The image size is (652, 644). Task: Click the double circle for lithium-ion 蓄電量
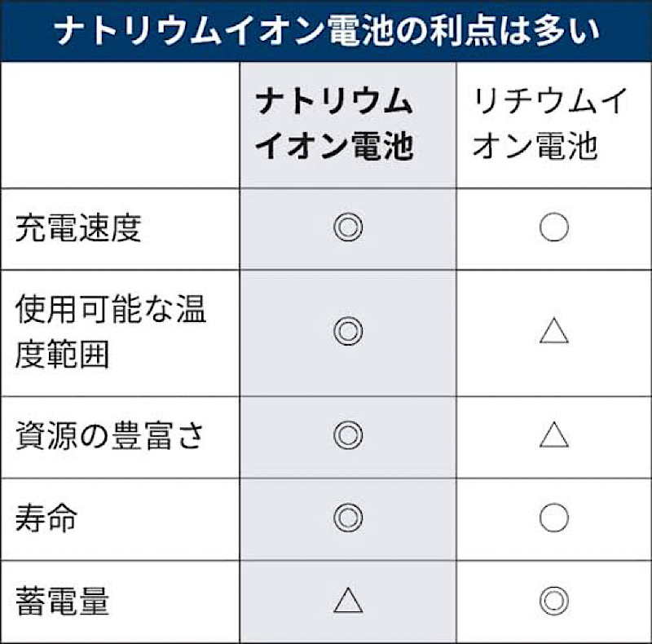click(554, 602)
